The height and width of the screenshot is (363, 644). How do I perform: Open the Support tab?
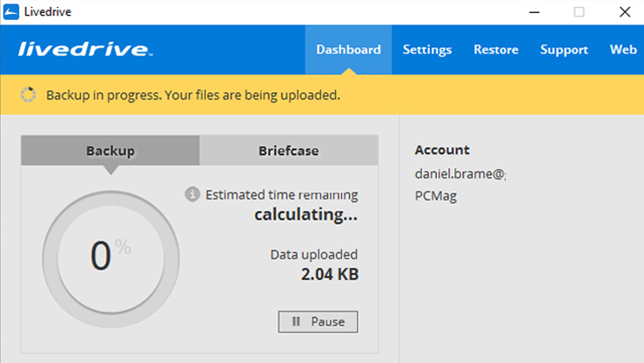564,50
